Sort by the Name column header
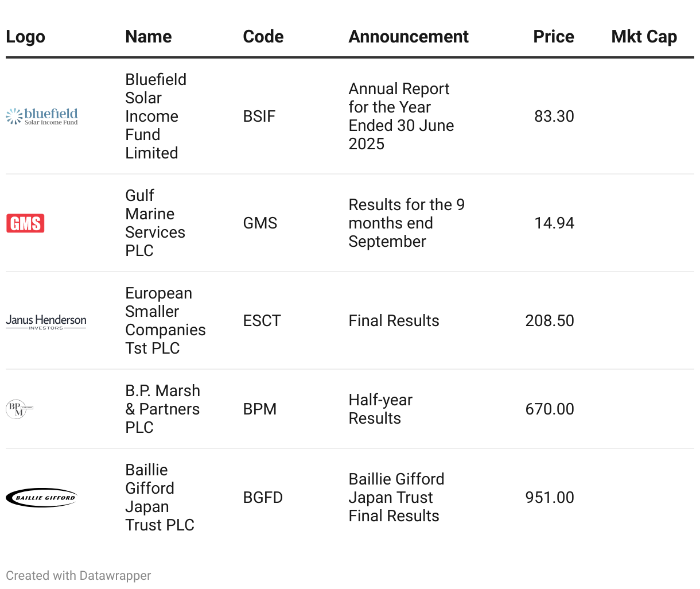The image size is (700, 589). click(149, 37)
